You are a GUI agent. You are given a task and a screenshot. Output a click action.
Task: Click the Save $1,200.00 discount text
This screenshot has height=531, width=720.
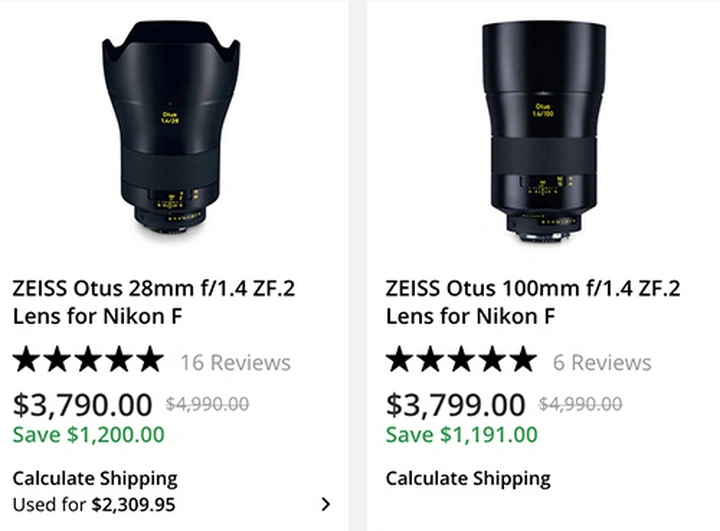pos(88,434)
